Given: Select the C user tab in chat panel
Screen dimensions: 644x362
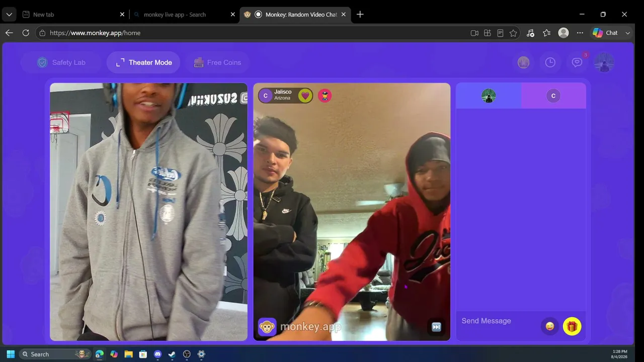Looking at the screenshot, I should [553, 96].
